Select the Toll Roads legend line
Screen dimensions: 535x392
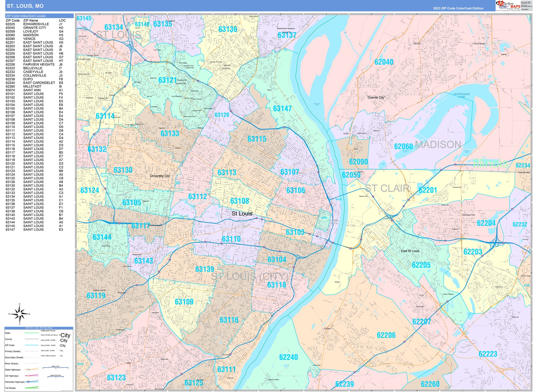coord(32,388)
